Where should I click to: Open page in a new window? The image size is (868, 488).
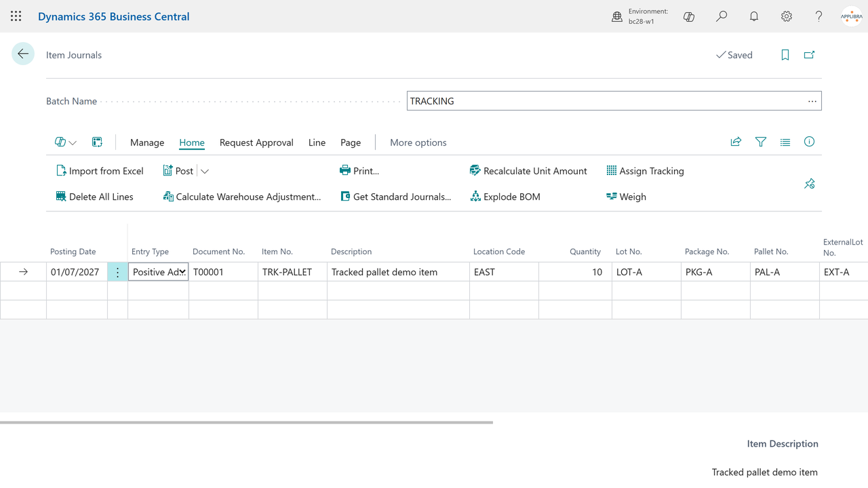(x=809, y=55)
